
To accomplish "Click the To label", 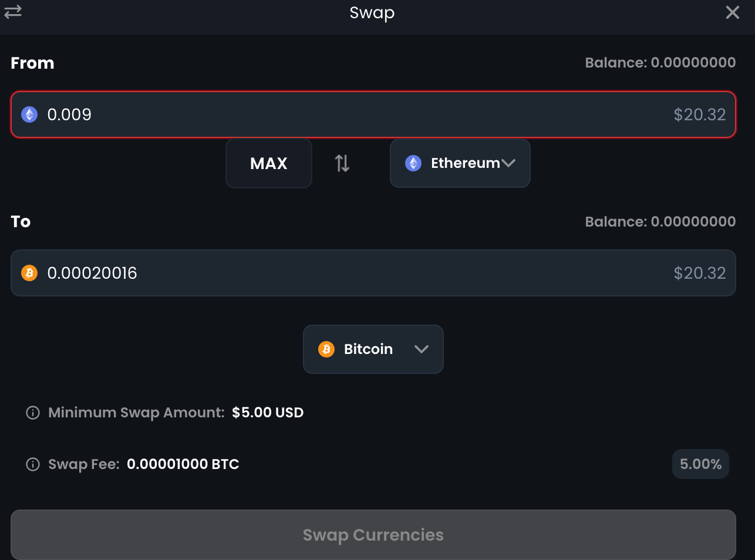I will [21, 221].
